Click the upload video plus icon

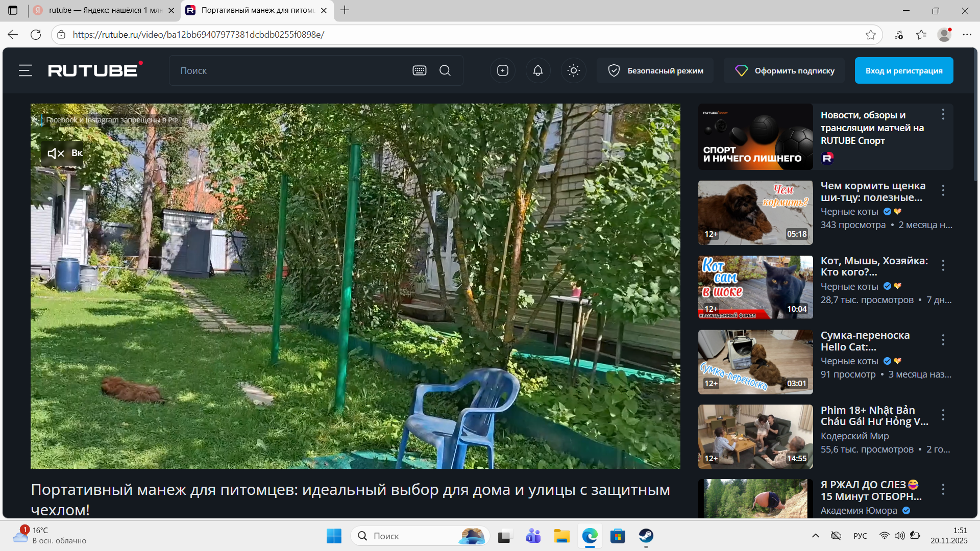(x=503, y=70)
